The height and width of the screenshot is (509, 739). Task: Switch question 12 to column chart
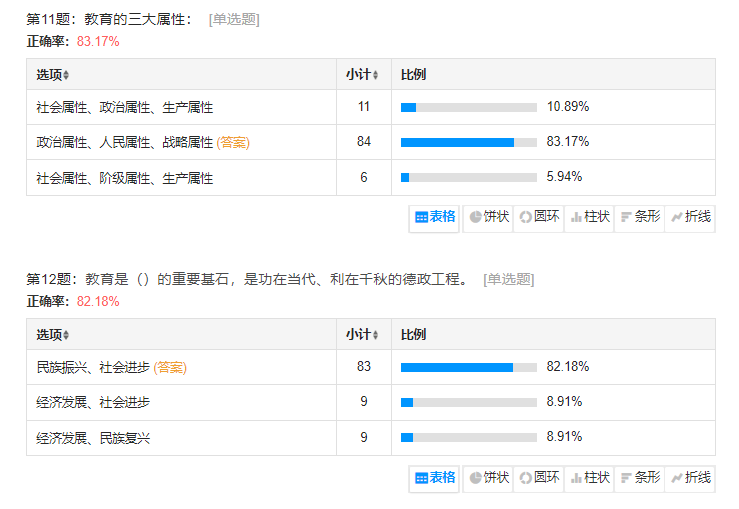coord(589,478)
